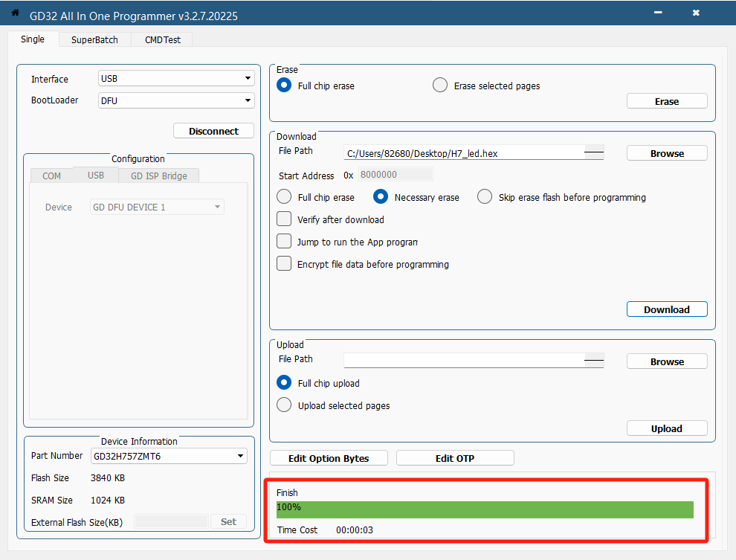Click the Disconnect button
736x560 pixels.
(x=213, y=131)
